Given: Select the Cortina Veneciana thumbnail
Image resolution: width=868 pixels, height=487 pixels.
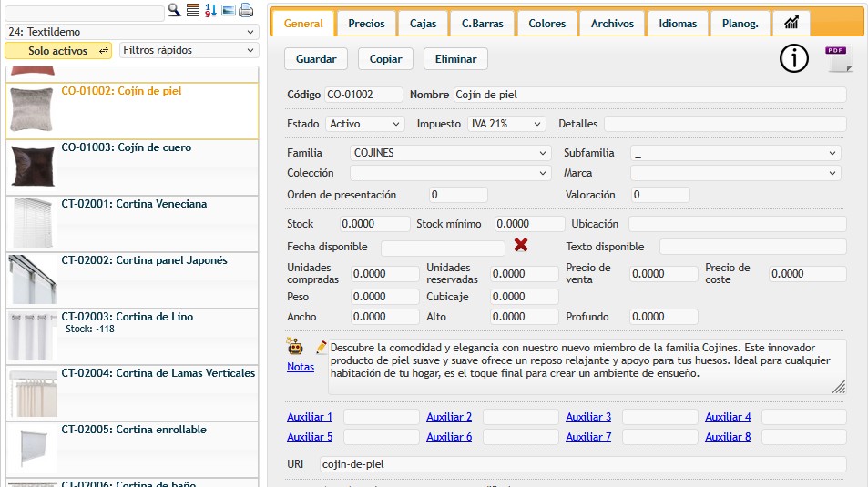Looking at the screenshot, I should pos(32,222).
